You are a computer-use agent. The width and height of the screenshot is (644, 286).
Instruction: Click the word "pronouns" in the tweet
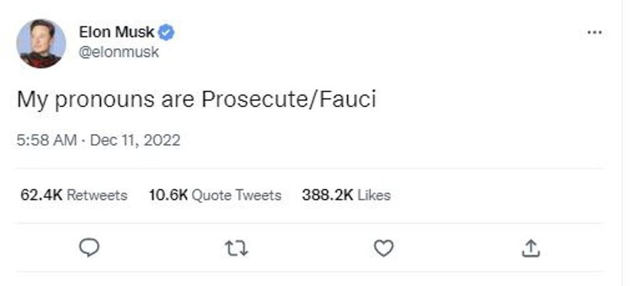[97, 100]
